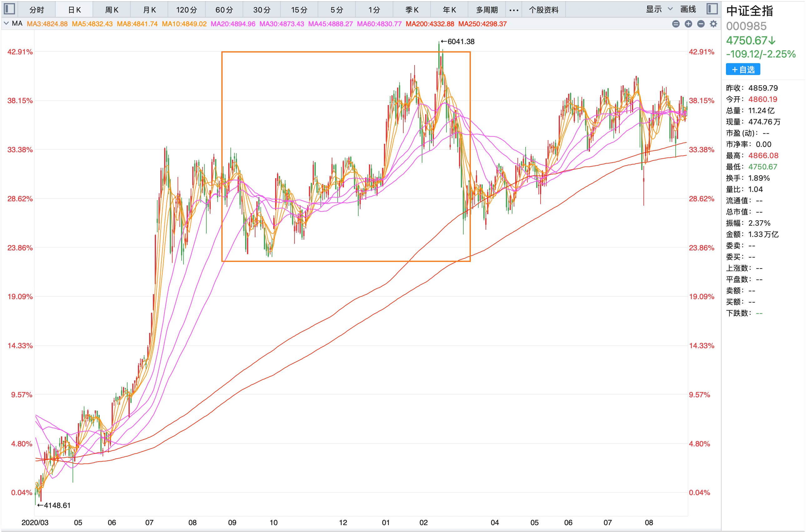Click the +自选 button

point(743,70)
